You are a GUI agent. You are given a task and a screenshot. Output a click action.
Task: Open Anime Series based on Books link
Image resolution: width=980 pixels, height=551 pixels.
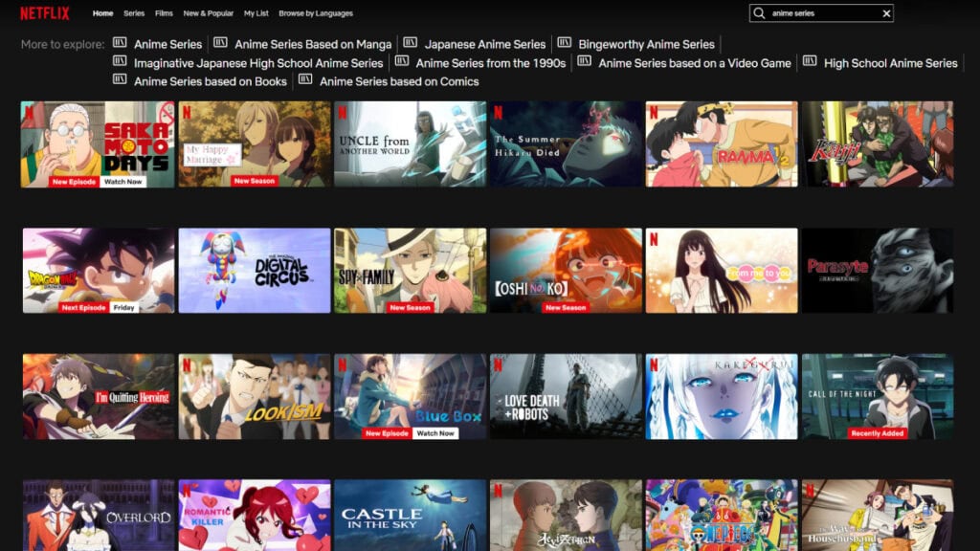click(210, 81)
